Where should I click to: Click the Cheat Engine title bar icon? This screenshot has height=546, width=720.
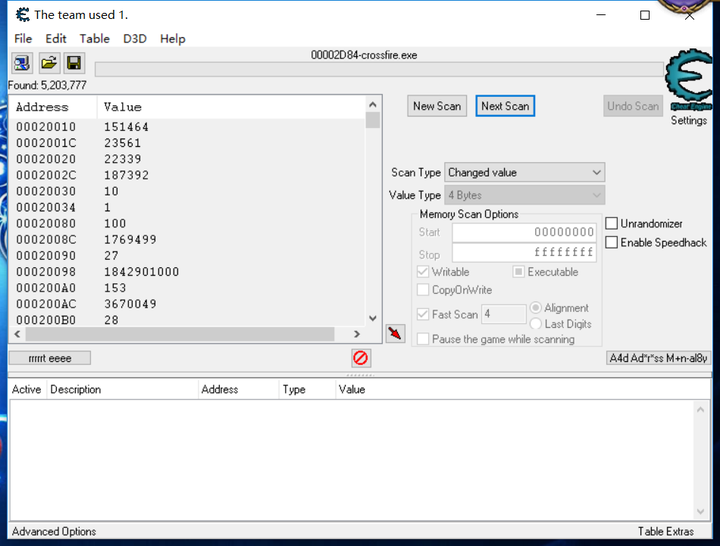coord(22,15)
